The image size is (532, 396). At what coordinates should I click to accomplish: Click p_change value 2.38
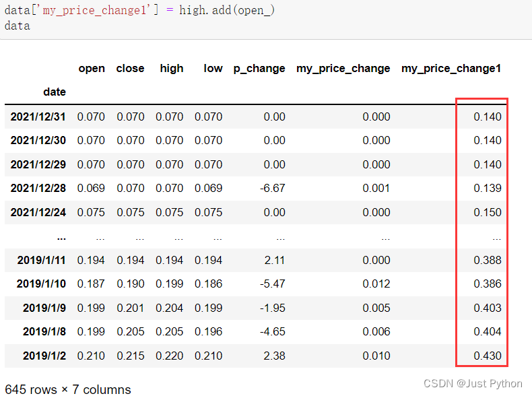point(275,356)
